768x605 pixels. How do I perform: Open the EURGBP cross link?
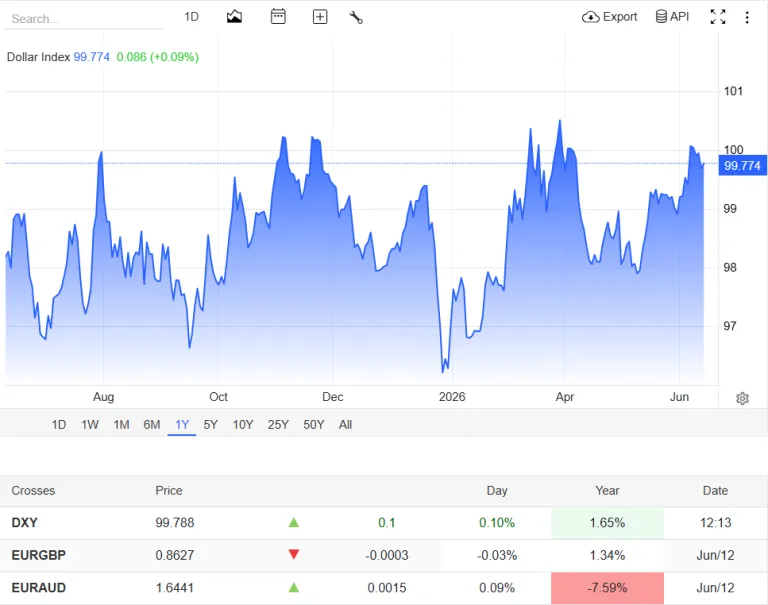coord(39,555)
